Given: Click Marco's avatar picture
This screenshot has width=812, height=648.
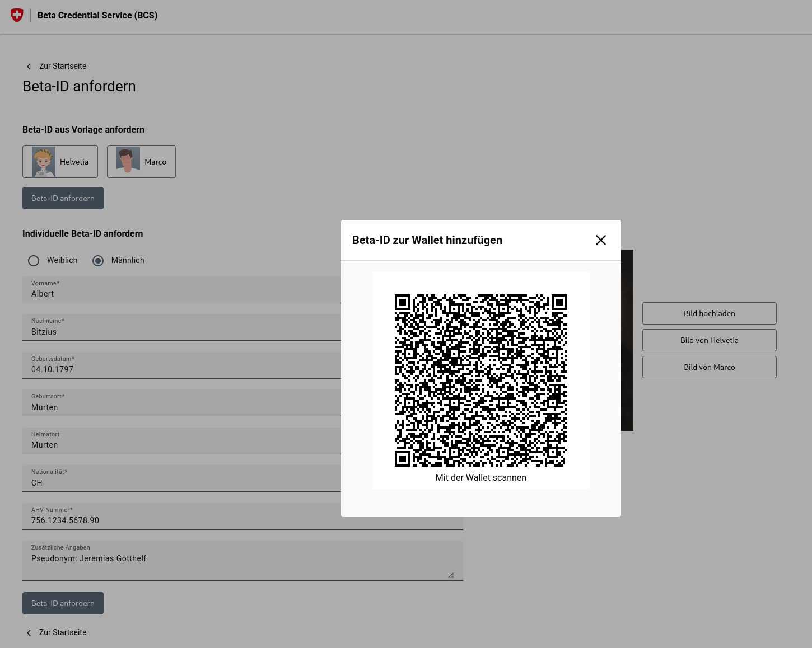Looking at the screenshot, I should [128, 160].
